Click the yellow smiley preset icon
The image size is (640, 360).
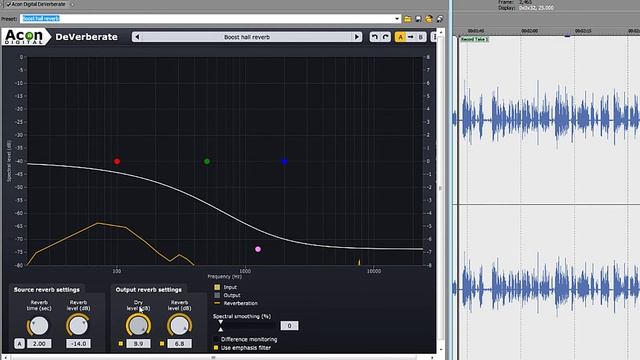tap(429, 19)
